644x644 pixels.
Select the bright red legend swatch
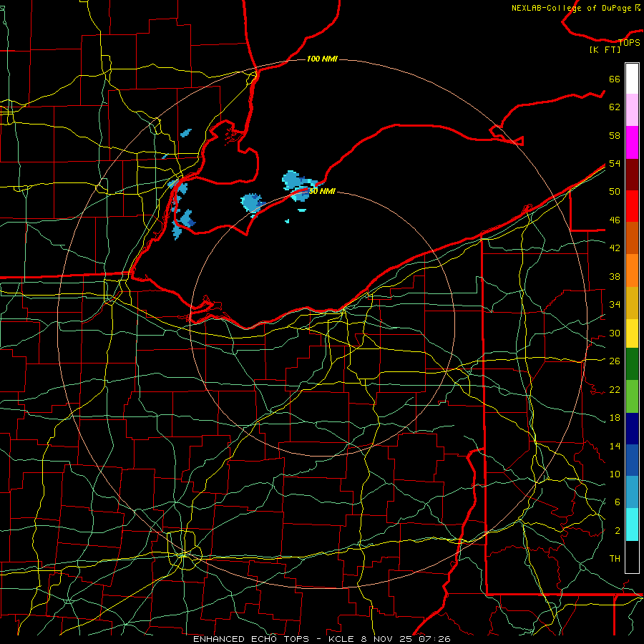[632, 206]
